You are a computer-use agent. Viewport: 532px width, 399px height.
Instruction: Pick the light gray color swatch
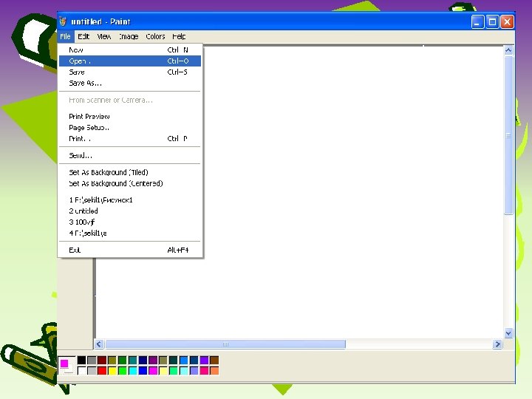(x=92, y=370)
